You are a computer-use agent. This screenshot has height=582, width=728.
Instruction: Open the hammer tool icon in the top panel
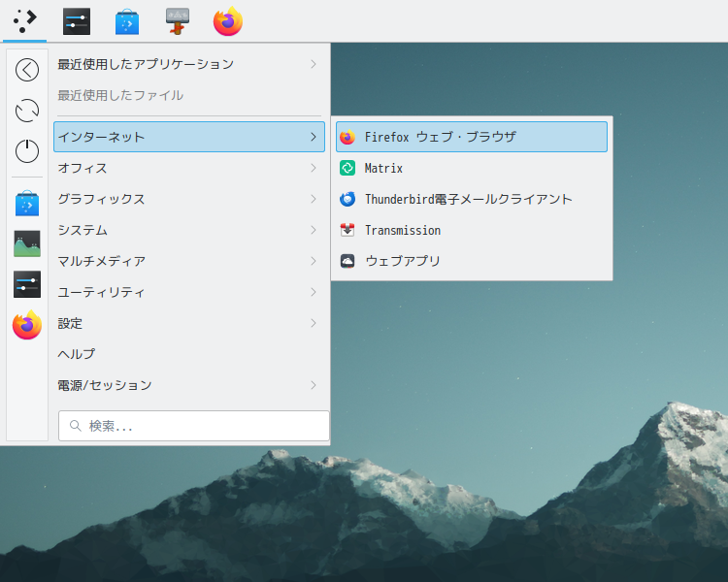178,21
